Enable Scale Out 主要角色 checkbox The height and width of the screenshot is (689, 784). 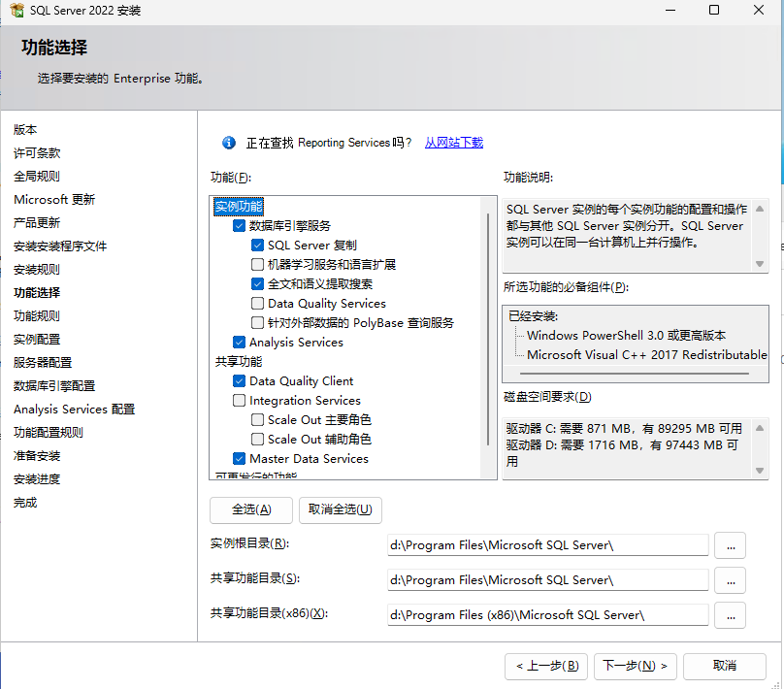coord(257,419)
